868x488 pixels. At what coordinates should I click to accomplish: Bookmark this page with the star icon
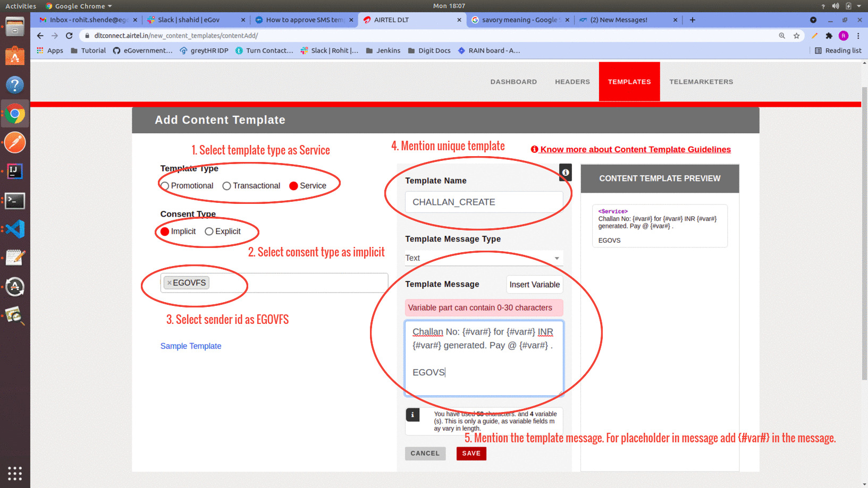click(x=796, y=36)
